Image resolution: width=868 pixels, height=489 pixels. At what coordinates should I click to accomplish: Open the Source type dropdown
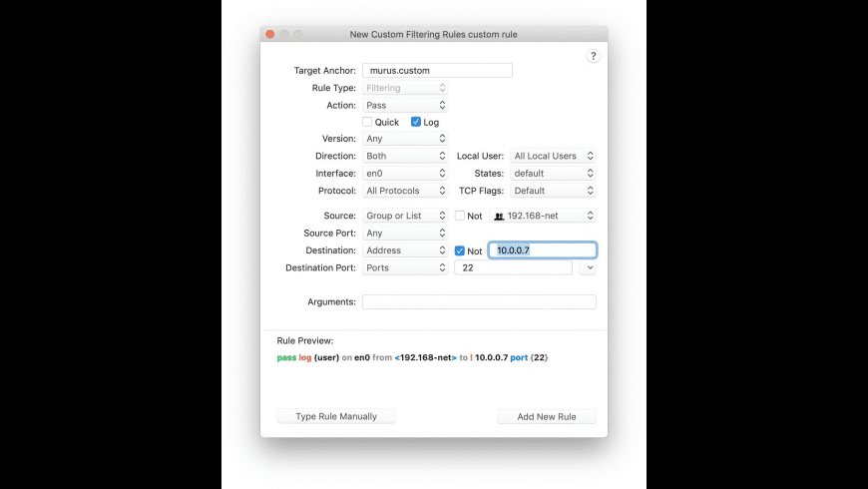(405, 216)
